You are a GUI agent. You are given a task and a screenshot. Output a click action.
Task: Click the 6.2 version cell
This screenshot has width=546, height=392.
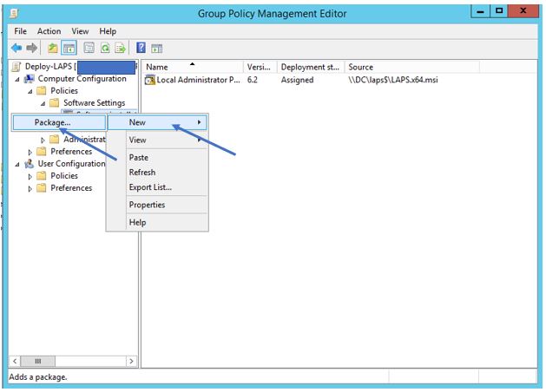(252, 80)
